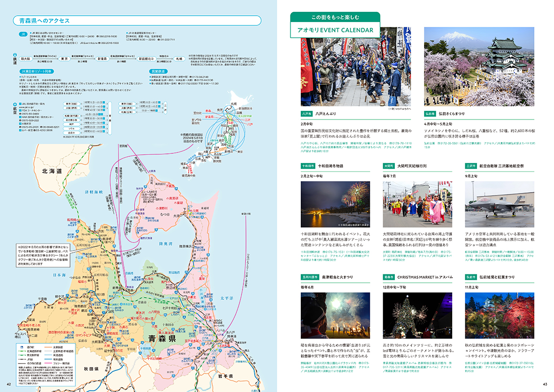Click the 太平洋 label on the map
This screenshot has height=392, width=554.
pyautogui.click(x=227, y=298)
